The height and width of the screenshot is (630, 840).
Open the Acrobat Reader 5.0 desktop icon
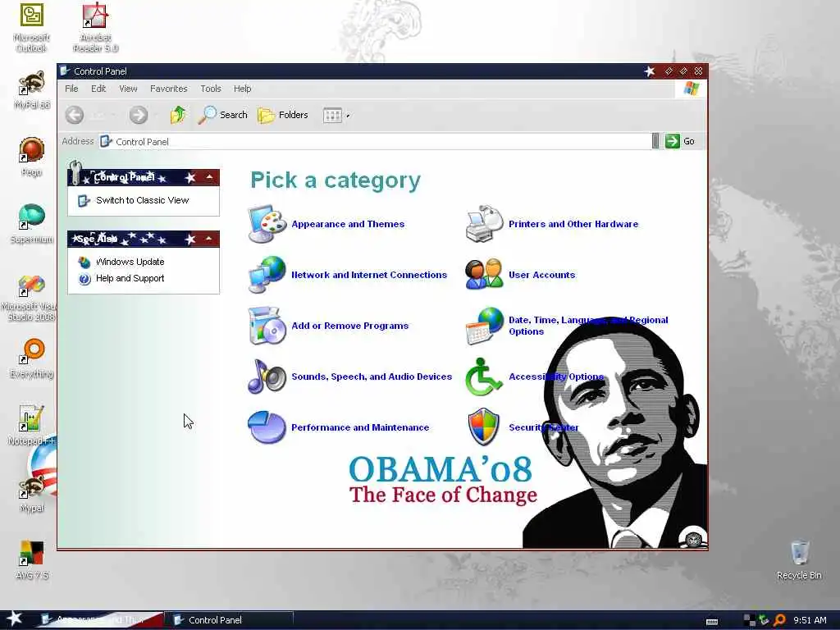tap(95, 28)
